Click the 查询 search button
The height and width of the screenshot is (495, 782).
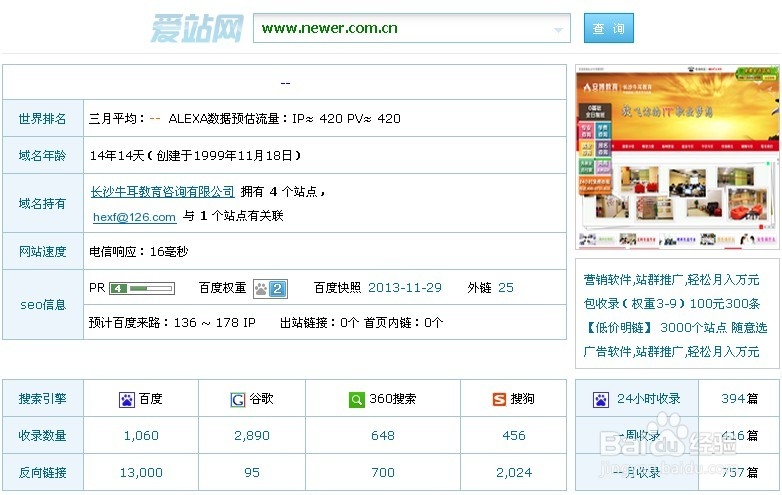(x=608, y=28)
